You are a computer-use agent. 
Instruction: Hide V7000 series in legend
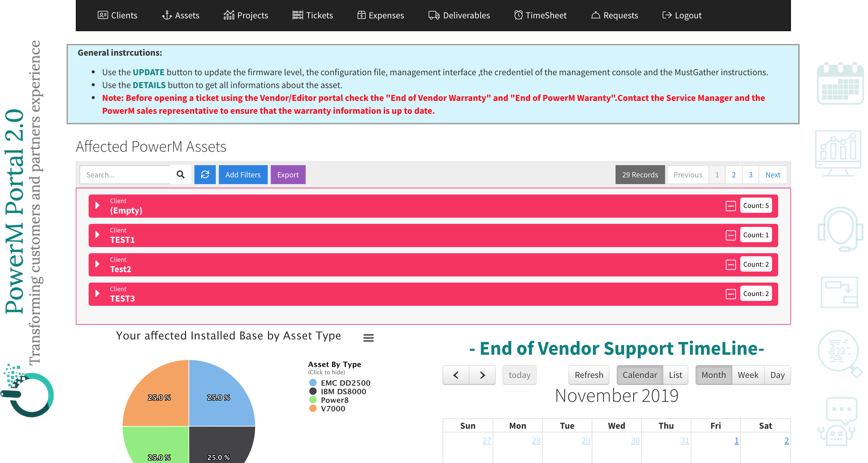click(327, 408)
